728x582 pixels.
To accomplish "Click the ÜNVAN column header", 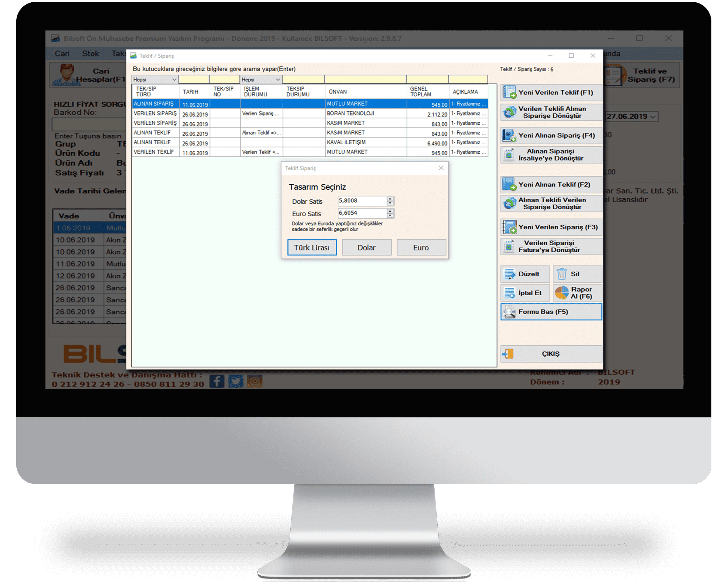I will click(366, 92).
